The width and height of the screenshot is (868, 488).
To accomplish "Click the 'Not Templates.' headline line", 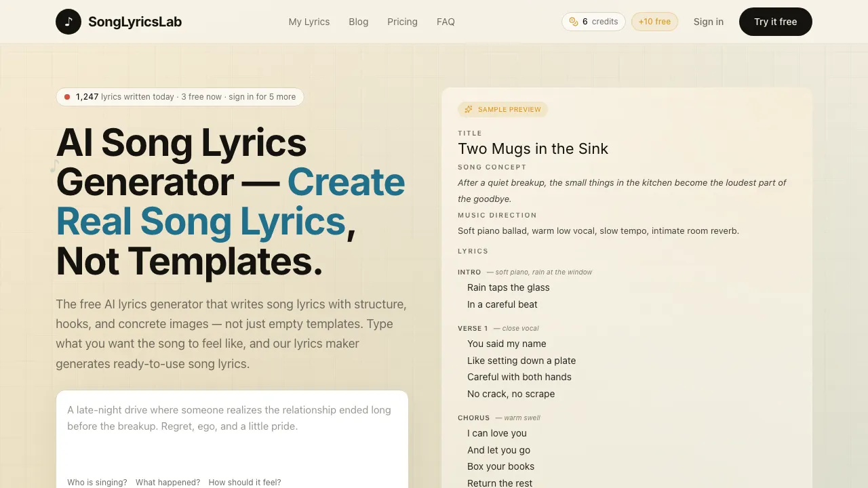I will (189, 261).
